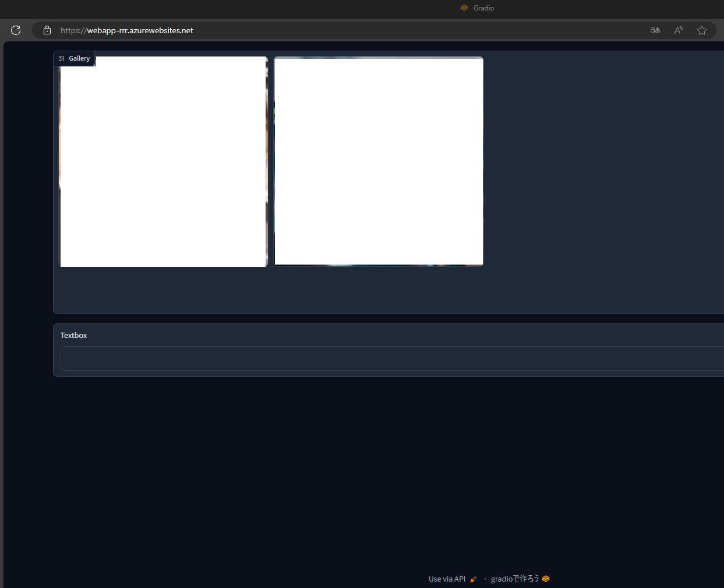Click the rocket icon beside Use via API
Viewport: 724px width, 588px height.
[x=473, y=579]
